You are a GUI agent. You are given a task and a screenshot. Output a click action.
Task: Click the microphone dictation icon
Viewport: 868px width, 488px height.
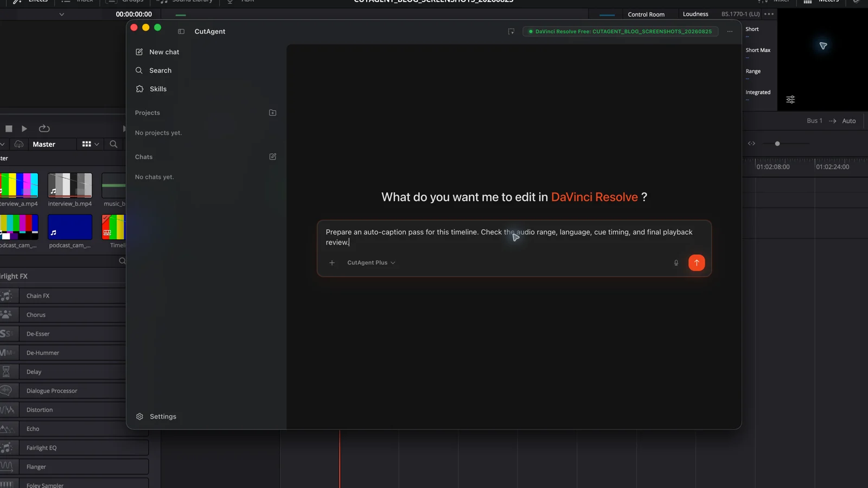tap(676, 263)
